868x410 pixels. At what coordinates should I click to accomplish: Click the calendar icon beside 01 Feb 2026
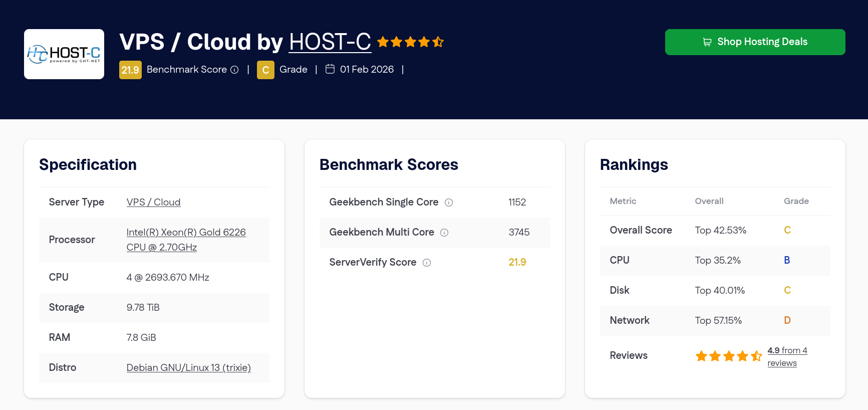tap(330, 69)
